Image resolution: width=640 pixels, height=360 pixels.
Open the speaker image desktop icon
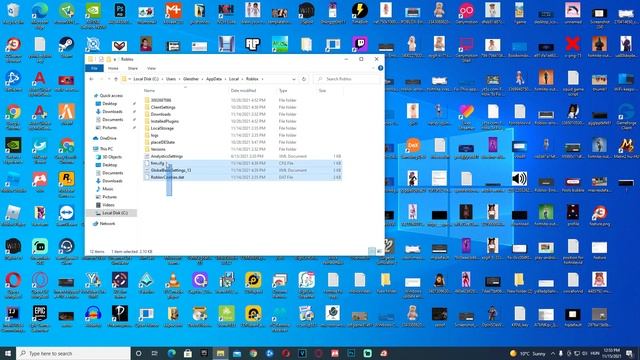click(519, 180)
